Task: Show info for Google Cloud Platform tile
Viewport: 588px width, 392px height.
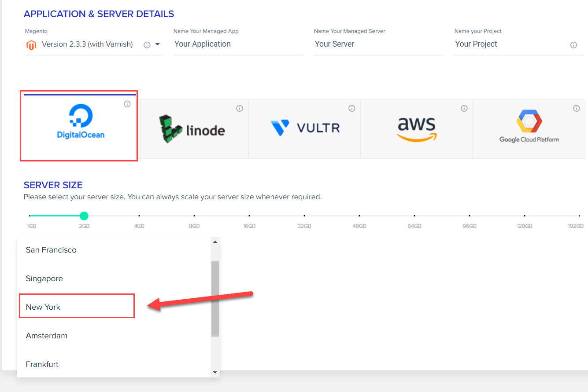Action: 577,108
